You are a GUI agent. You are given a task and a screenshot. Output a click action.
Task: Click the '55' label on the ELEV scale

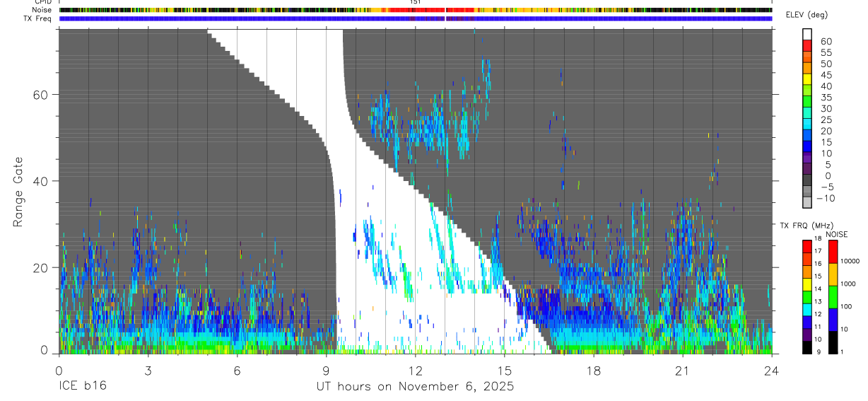click(x=826, y=52)
